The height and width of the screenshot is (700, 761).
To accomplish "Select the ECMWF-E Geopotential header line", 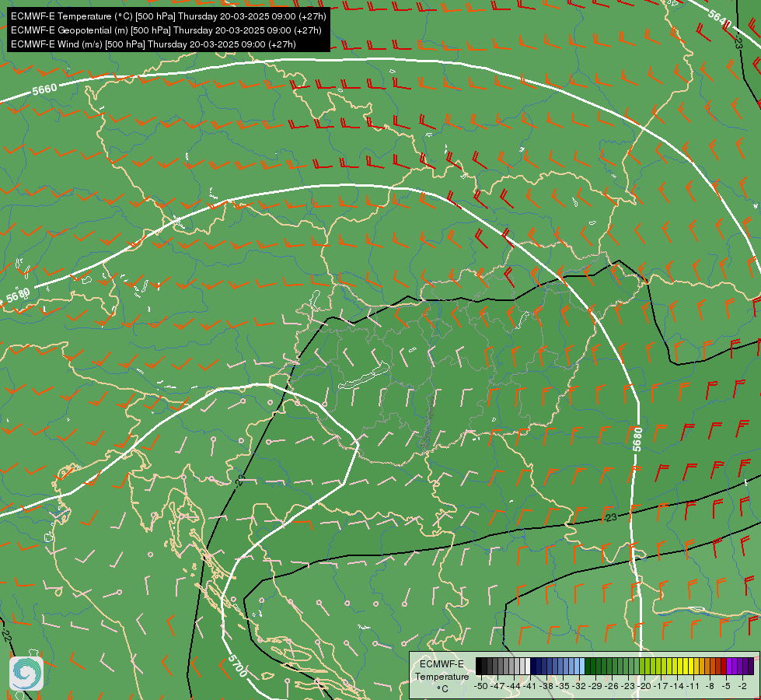I will click(x=166, y=30).
